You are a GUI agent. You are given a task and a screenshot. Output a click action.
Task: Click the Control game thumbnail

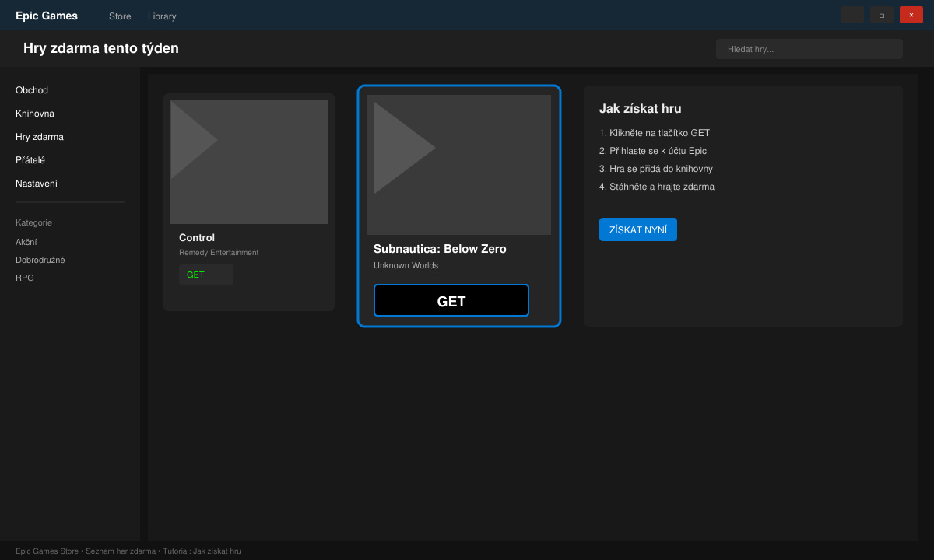click(x=249, y=162)
